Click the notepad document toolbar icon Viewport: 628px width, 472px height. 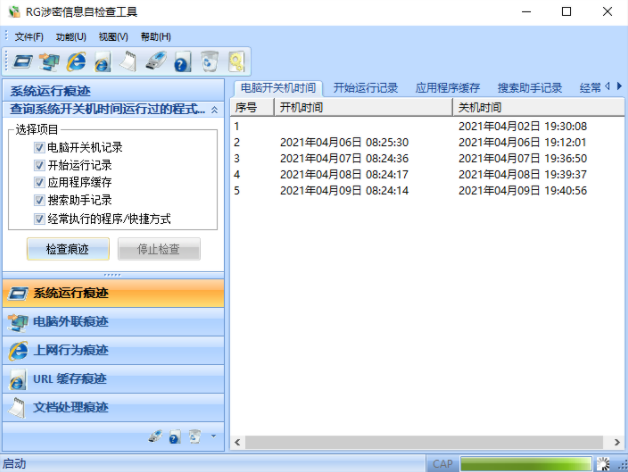click(x=128, y=62)
